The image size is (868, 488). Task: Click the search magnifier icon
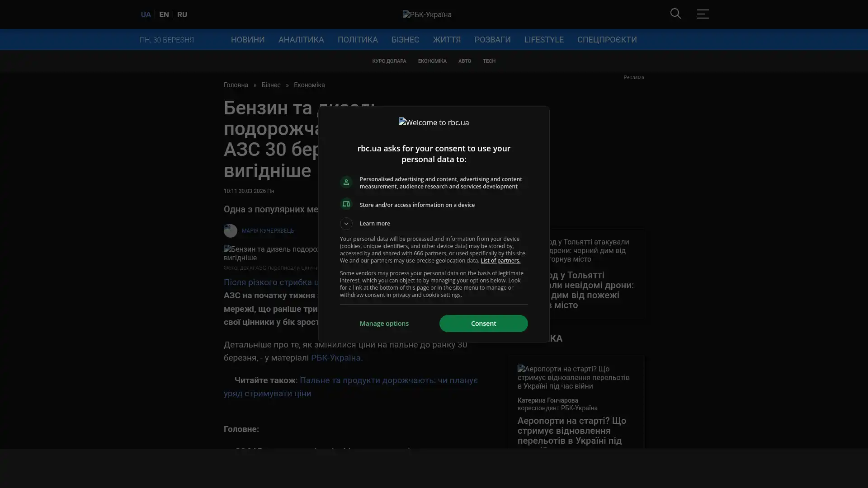point(675,14)
